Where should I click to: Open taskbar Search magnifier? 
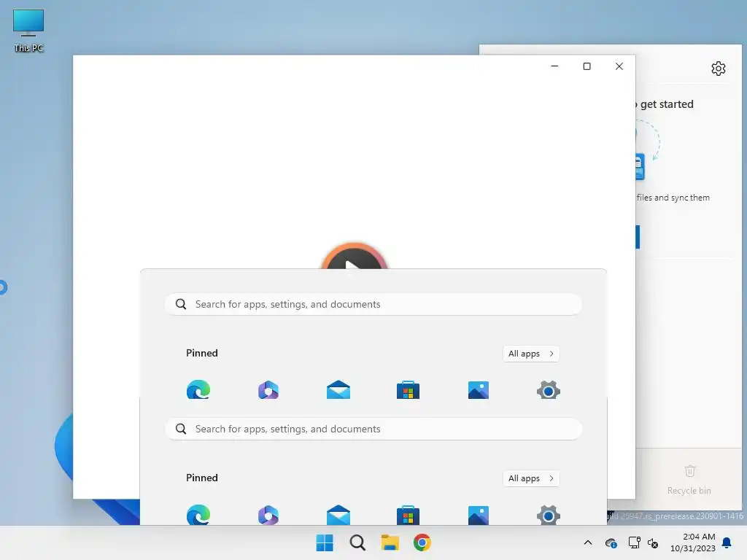click(357, 542)
